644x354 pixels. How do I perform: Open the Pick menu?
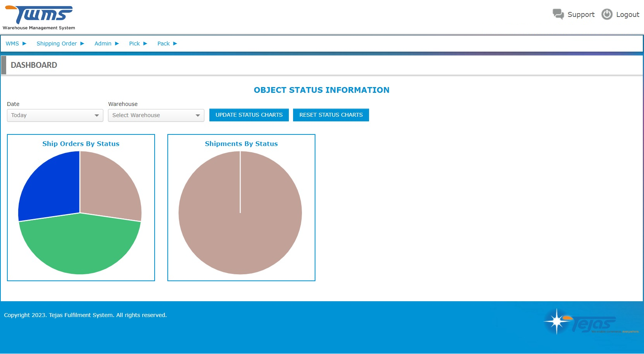134,44
